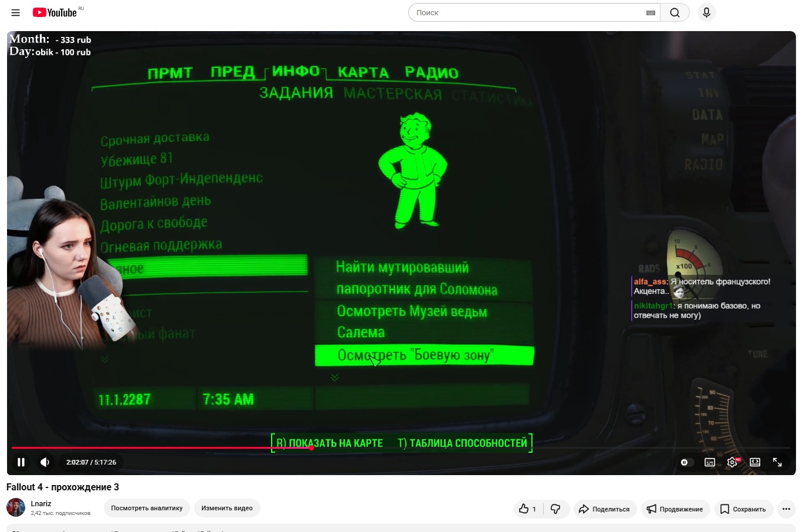
Task: Turn on subtitles in the player
Action: click(710, 462)
